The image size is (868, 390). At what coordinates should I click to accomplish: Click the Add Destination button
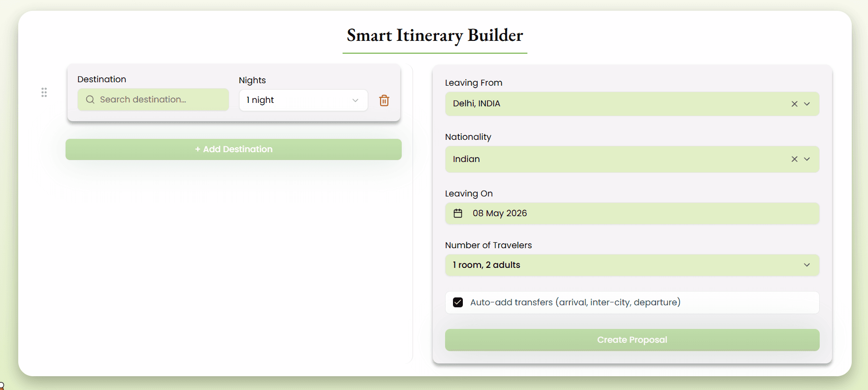tap(234, 149)
